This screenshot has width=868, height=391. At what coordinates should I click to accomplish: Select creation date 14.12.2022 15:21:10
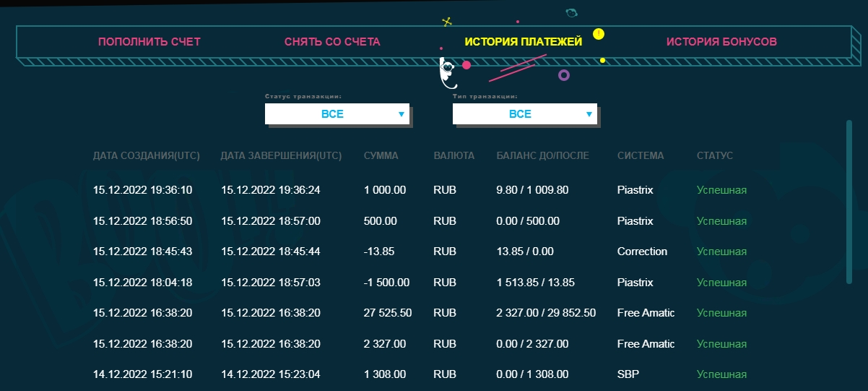[x=143, y=374]
